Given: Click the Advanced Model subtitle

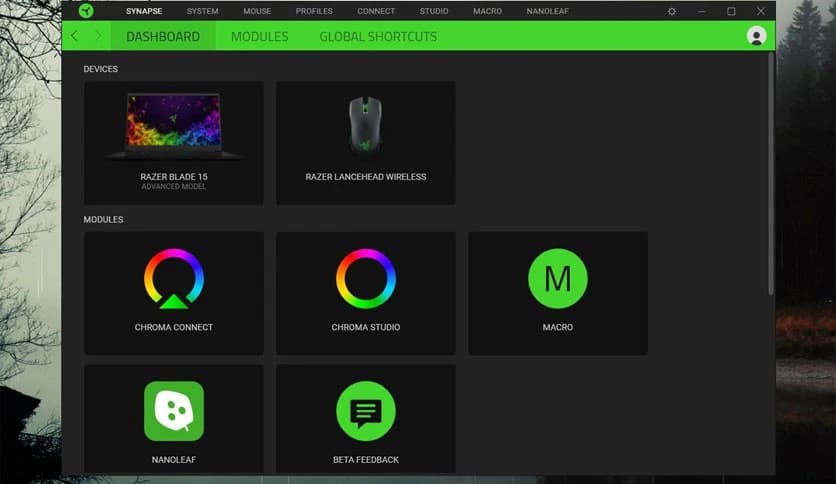Looking at the screenshot, I should [x=174, y=187].
